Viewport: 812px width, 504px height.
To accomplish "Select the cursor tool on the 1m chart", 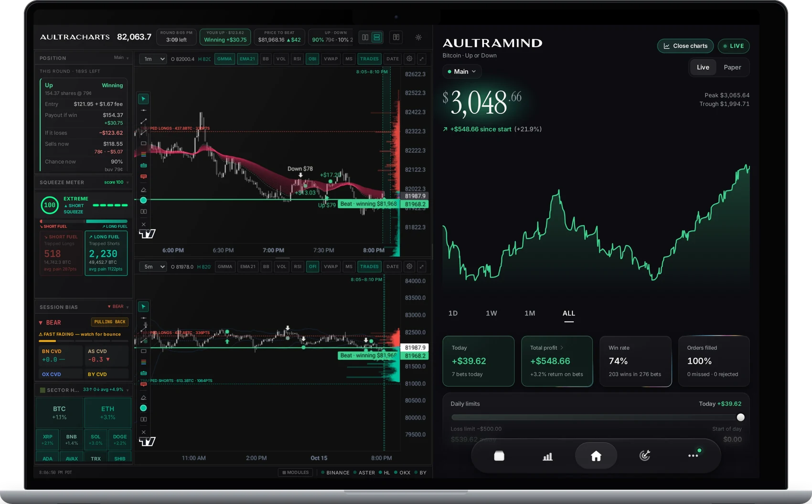I will click(x=143, y=99).
